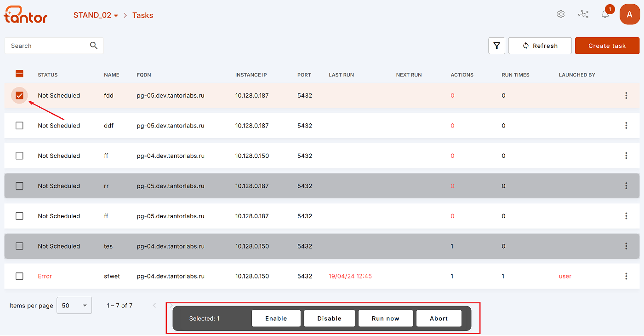This screenshot has width=644, height=336.
Task: Open the settings gear icon
Action: coord(561,14)
